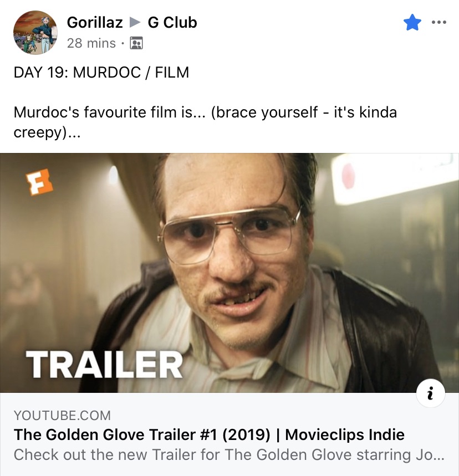This screenshot has width=459, height=476.
Task: Click the red-dotted lit sign in thumbnail
Action: click(x=392, y=177)
